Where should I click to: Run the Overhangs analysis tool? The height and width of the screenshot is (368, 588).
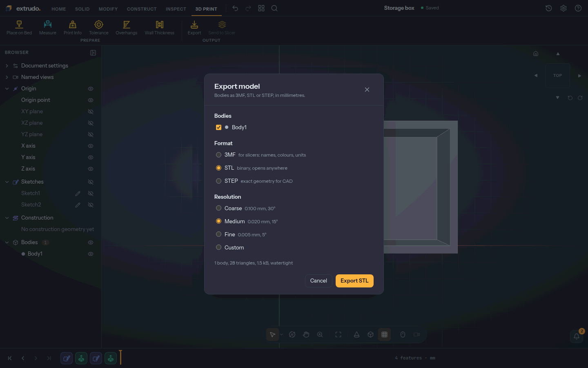click(x=127, y=28)
